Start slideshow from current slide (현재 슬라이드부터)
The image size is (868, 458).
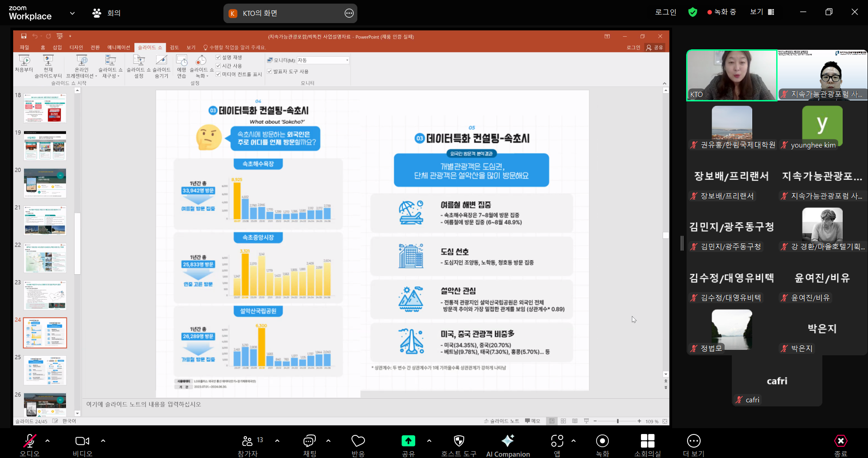[x=48, y=66]
